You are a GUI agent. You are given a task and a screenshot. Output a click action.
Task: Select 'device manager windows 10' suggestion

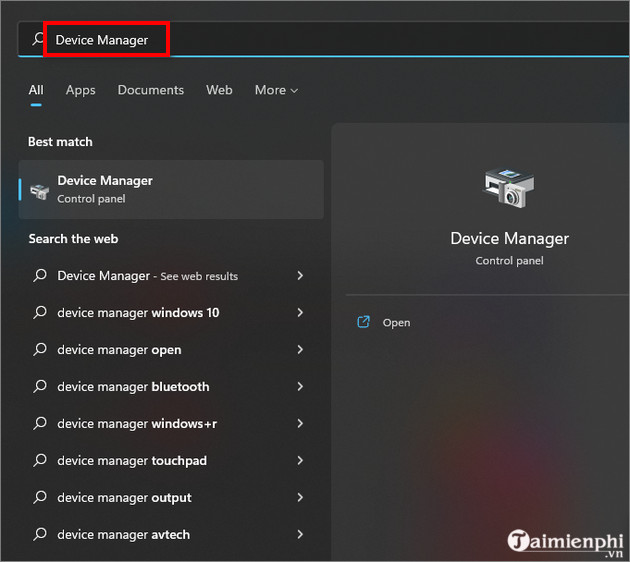[x=169, y=313]
